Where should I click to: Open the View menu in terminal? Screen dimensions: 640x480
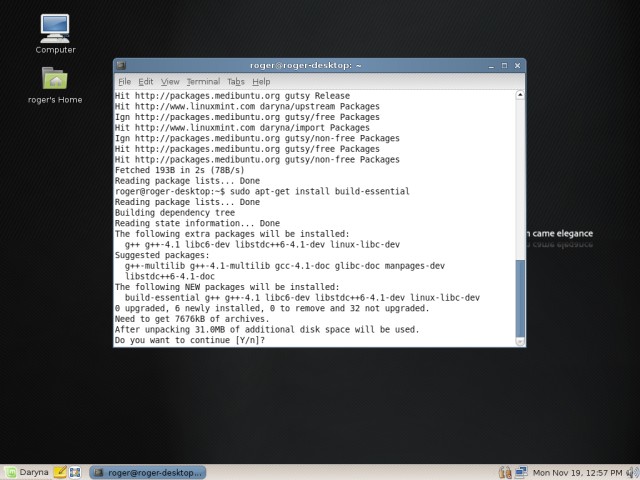170,82
